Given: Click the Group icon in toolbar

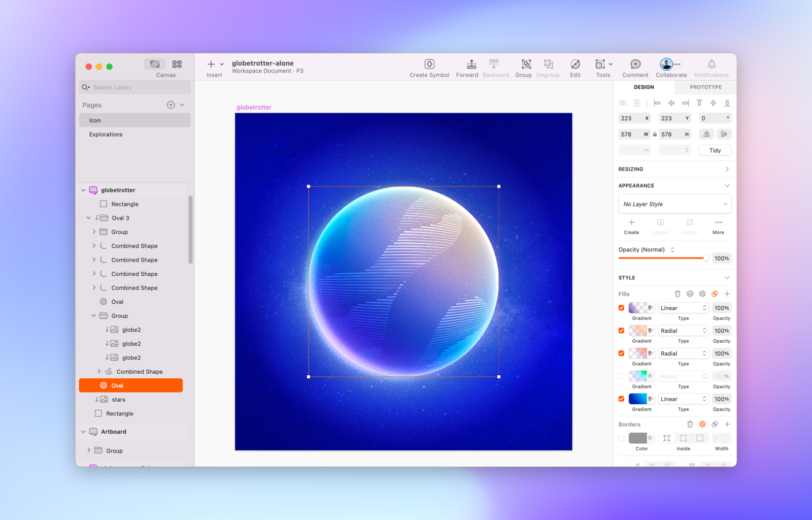Looking at the screenshot, I should pyautogui.click(x=524, y=68).
